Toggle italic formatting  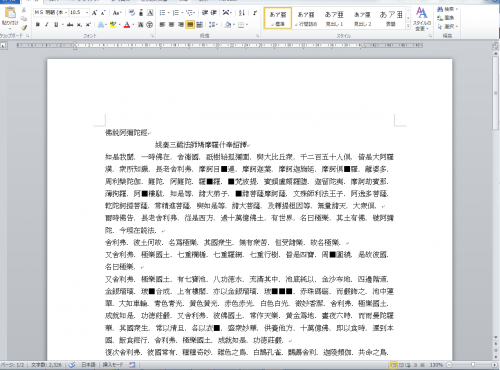(x=47, y=24)
